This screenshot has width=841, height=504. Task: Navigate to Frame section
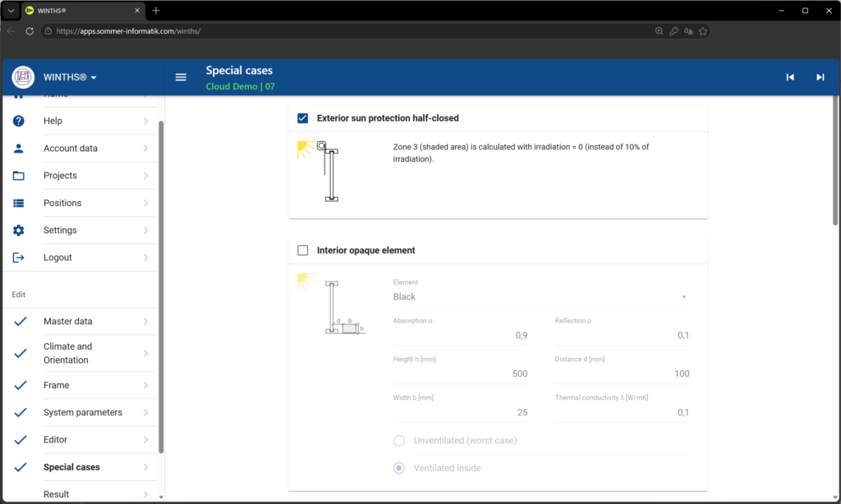(80, 385)
